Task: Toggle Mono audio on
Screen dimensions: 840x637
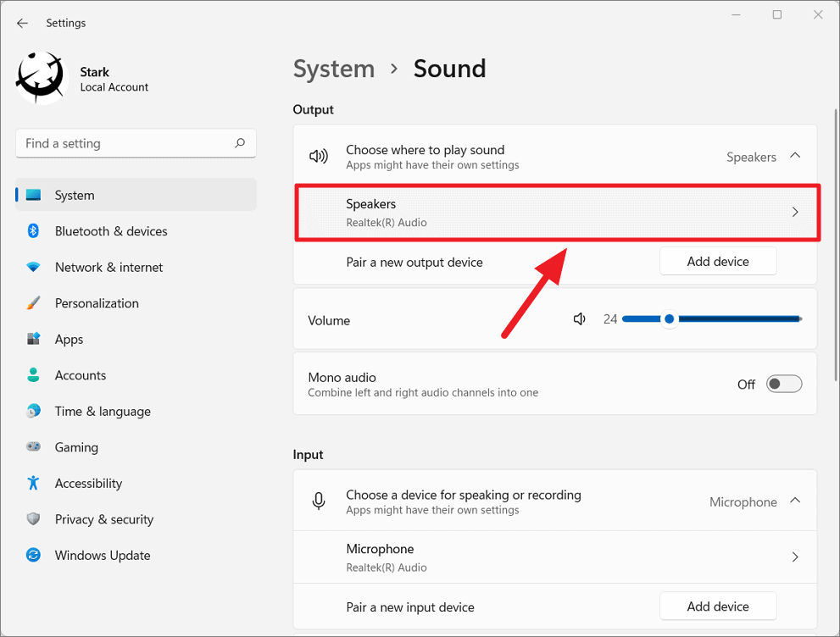Action: pos(783,384)
